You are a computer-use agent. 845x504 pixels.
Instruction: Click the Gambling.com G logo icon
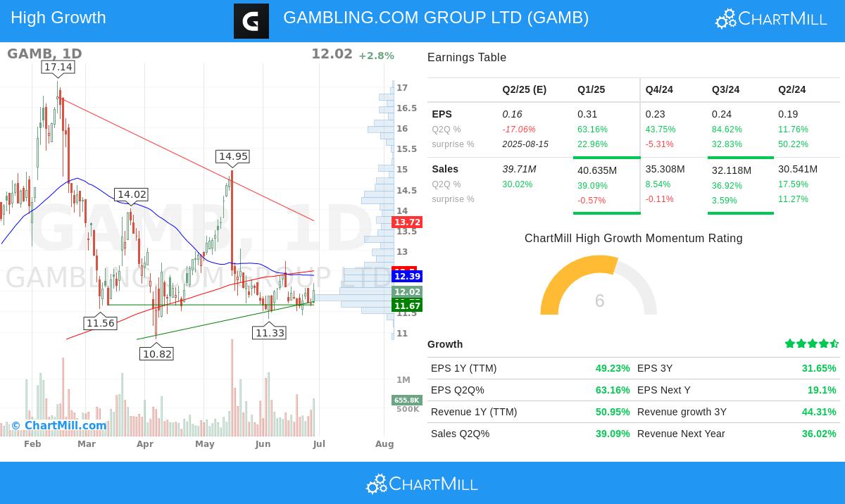point(251,21)
